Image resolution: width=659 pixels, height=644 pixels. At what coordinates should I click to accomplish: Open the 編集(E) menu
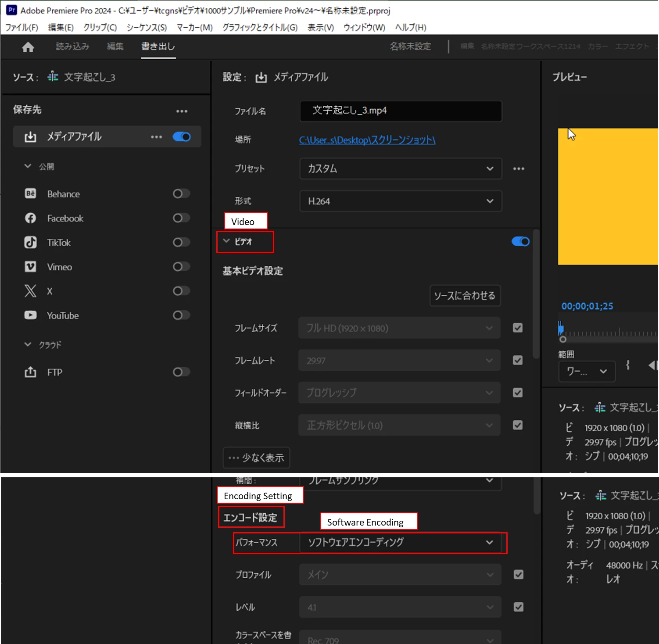61,27
